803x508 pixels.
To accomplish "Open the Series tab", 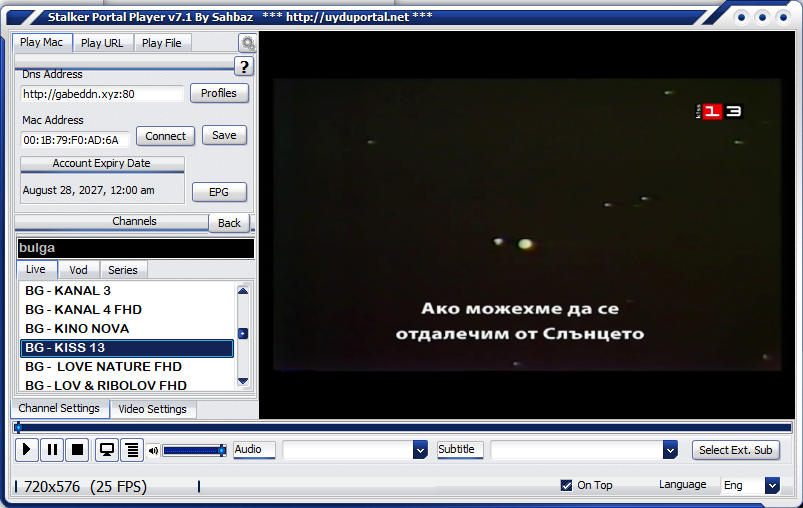I will pos(123,270).
